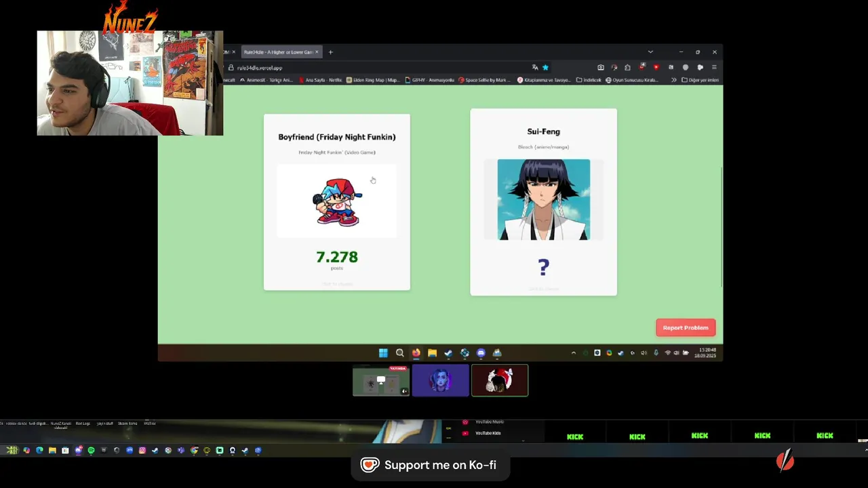Click the Steam Items desktop label
Viewport: 868px width, 488px height.
[x=127, y=424]
